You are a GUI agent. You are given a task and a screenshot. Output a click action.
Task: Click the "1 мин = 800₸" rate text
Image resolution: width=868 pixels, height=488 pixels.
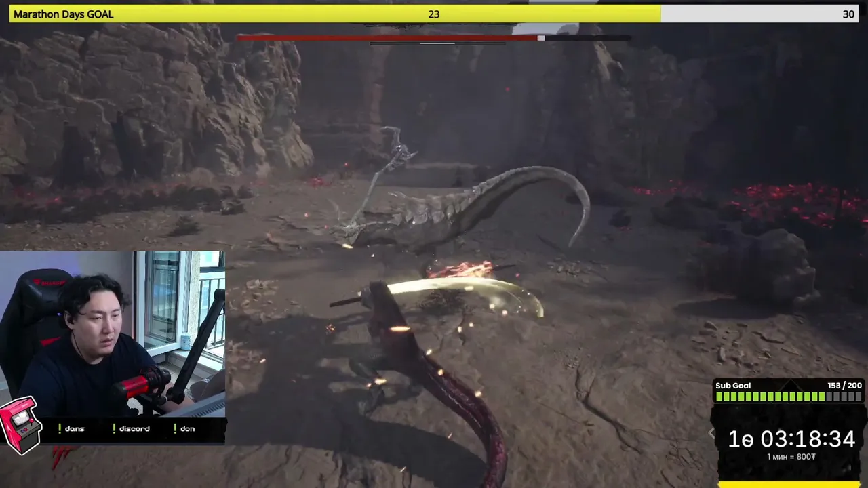coord(791,457)
